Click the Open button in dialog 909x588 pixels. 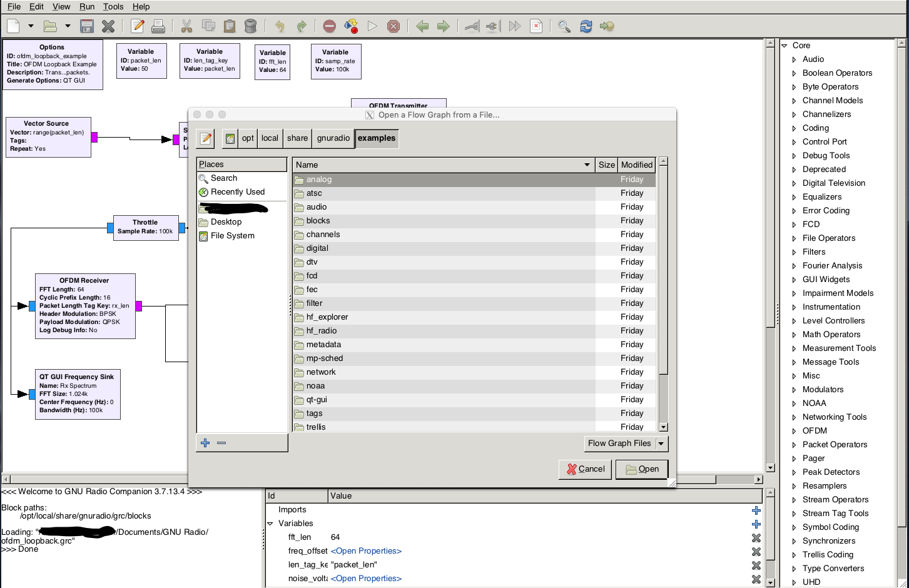(x=642, y=469)
